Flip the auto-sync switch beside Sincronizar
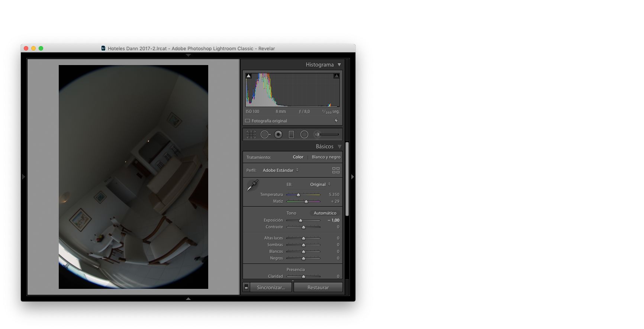This screenshot has height=329, width=644. [x=246, y=287]
